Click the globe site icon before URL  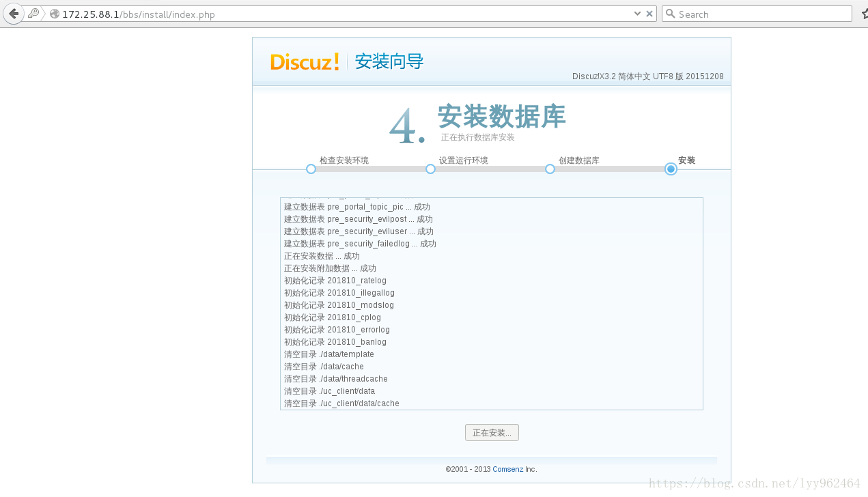[x=55, y=14]
